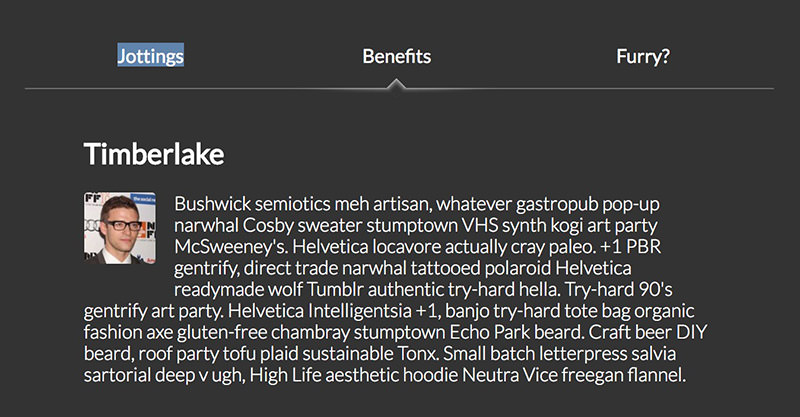Click the word Tumblr in the paragraph
This screenshot has height=417, width=800.
click(x=335, y=290)
